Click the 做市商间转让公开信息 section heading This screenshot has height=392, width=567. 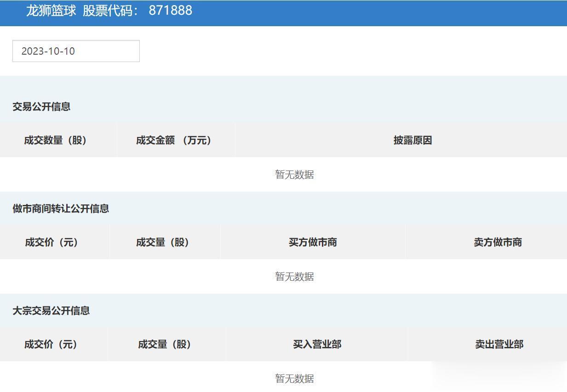point(61,209)
